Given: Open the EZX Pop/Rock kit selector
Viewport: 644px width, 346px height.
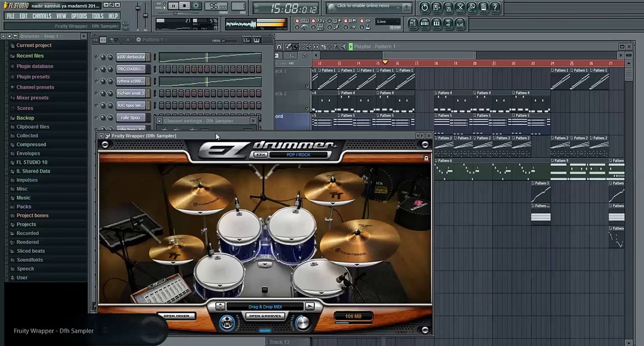Looking at the screenshot, I should coord(299,155).
